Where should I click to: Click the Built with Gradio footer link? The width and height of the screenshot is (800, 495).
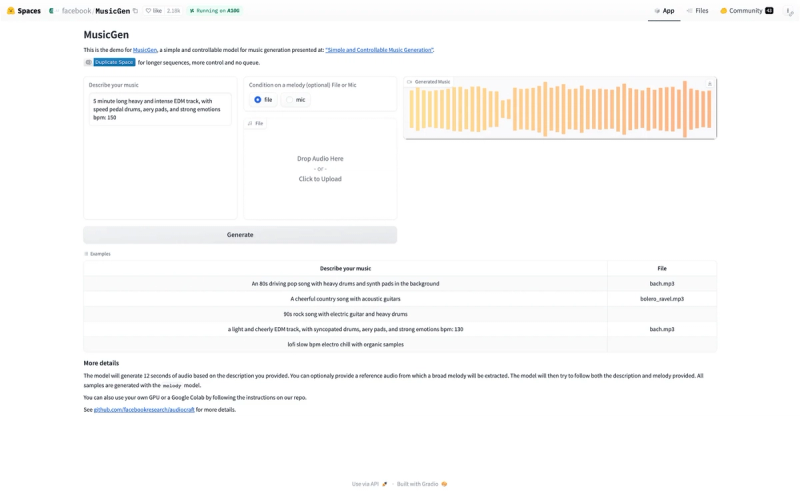422,484
